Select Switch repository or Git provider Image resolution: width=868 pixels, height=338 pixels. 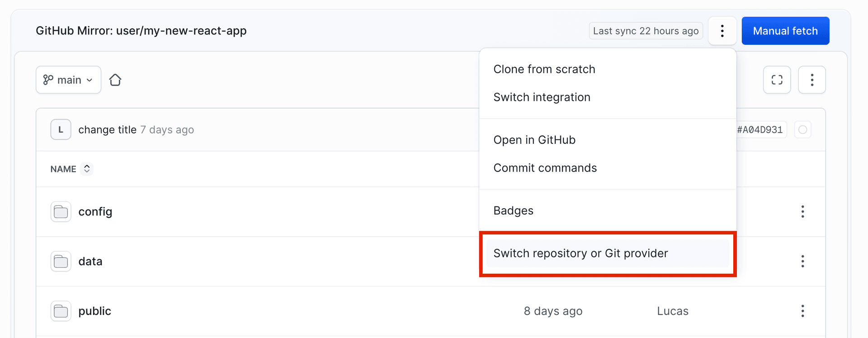[581, 253]
